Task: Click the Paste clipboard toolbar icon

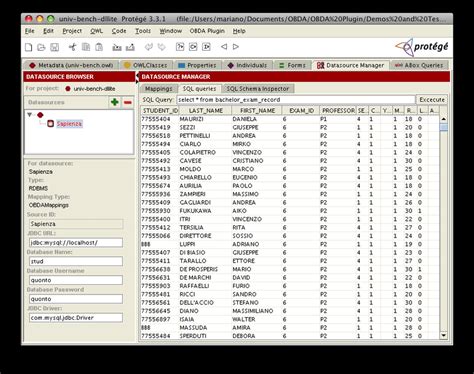Action: 99,47
